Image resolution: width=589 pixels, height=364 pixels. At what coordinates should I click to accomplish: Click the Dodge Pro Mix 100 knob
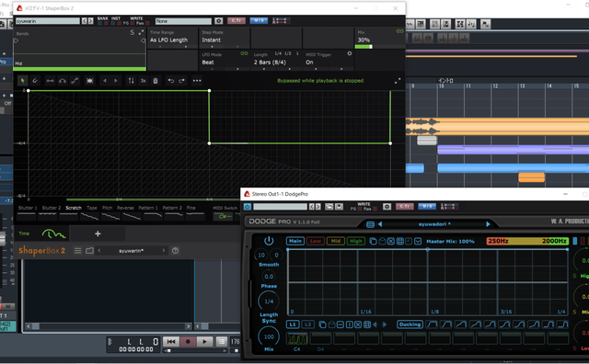[x=269, y=336]
